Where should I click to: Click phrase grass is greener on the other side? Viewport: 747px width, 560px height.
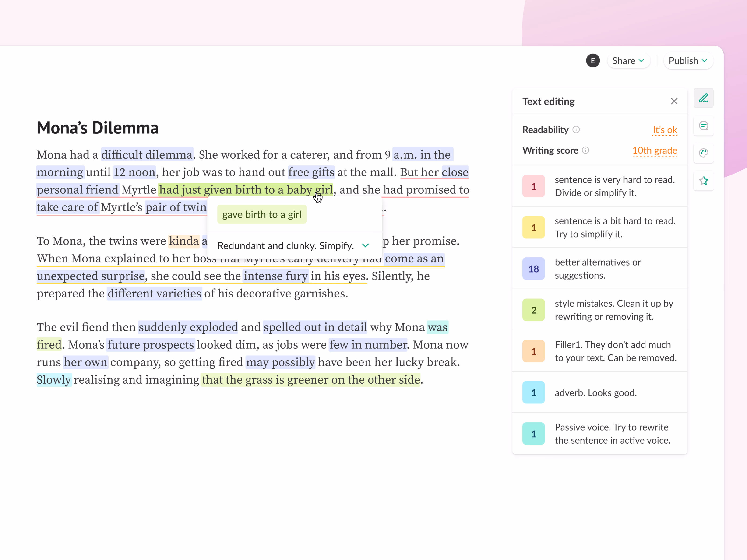point(333,380)
